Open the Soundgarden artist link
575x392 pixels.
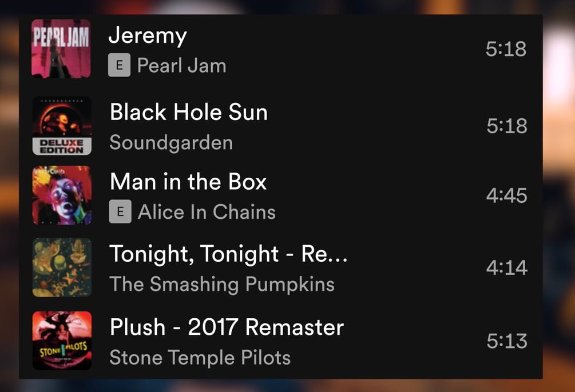click(x=171, y=143)
